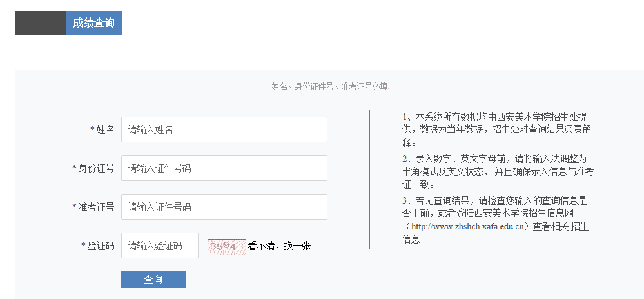Submit the form with 查询 button
Screen dimensions: 644x299
pos(153,279)
